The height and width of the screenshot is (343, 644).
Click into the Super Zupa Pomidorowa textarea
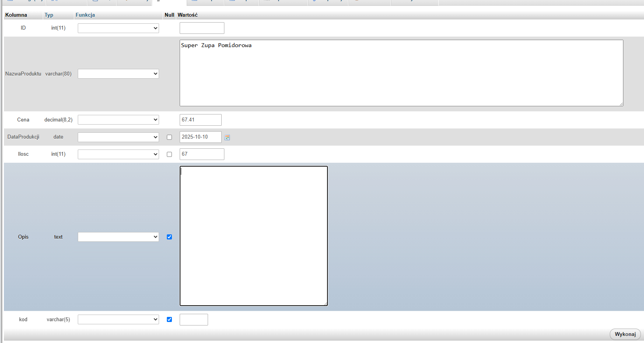coord(401,73)
